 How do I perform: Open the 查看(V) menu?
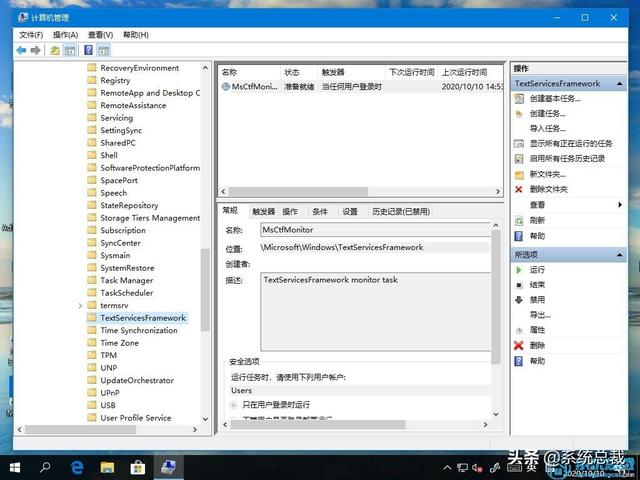click(100, 35)
